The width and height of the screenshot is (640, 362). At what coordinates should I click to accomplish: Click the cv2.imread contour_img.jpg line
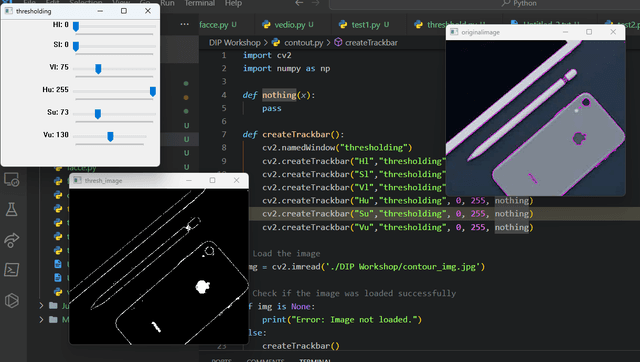tap(367, 267)
